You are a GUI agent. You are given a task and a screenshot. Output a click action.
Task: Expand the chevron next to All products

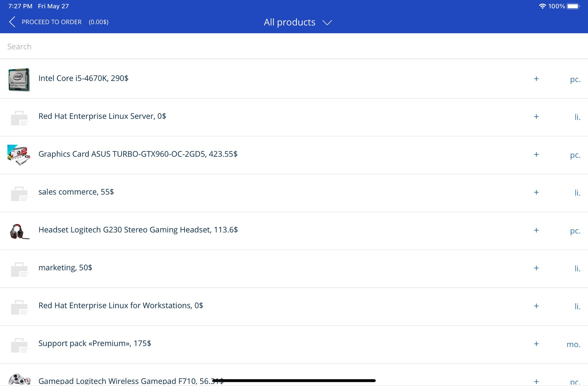(x=327, y=23)
